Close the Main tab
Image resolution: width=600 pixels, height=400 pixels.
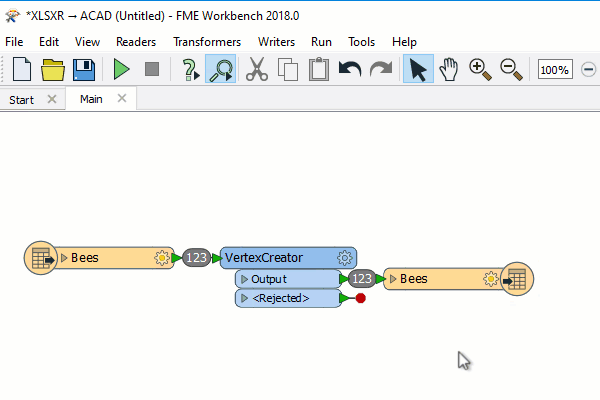coord(122,98)
